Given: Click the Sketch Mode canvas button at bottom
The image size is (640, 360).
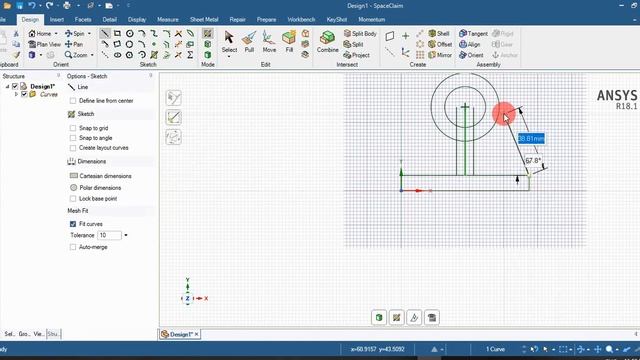Looking at the screenshot, I should point(396,318).
